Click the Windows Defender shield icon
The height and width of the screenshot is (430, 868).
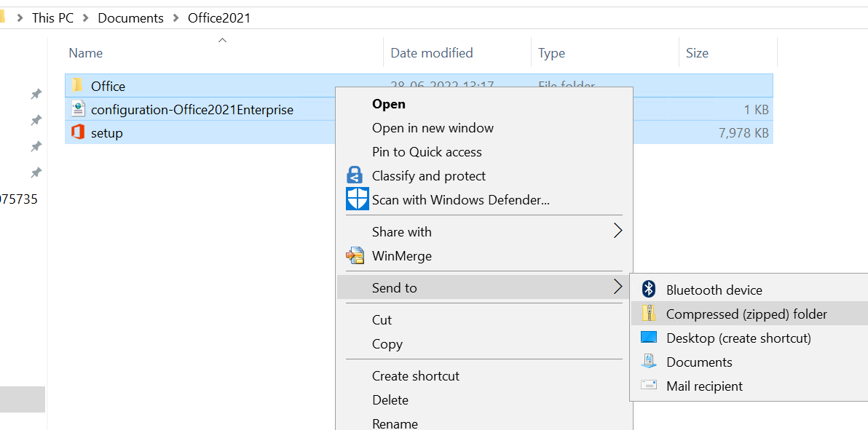coord(357,199)
